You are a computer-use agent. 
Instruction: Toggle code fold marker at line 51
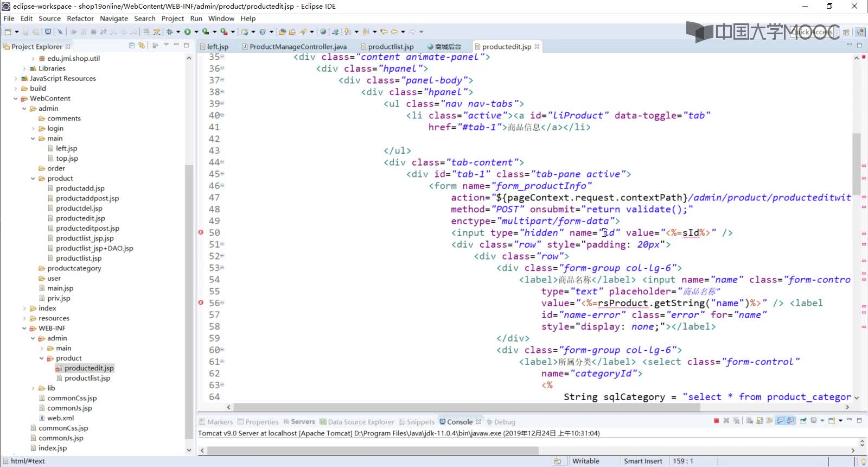point(222,244)
